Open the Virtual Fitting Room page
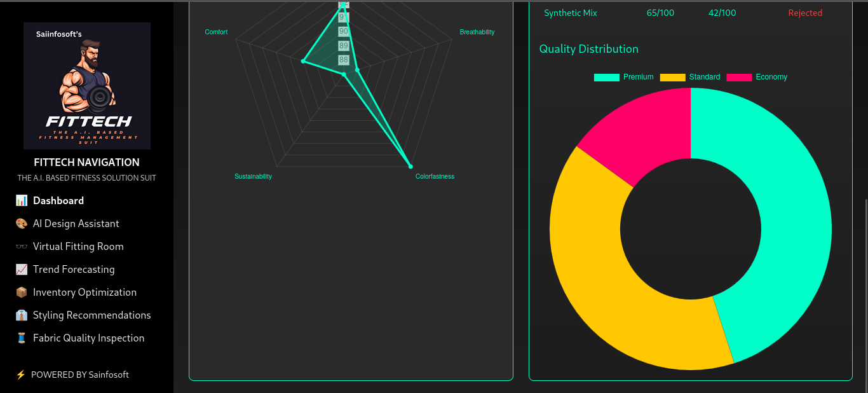The image size is (868, 393). click(78, 247)
